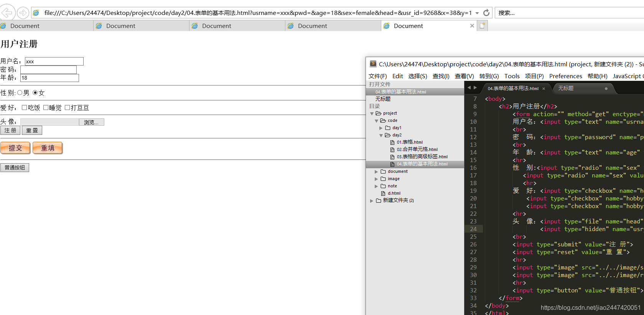Open the 项目(P) menu

[534, 76]
